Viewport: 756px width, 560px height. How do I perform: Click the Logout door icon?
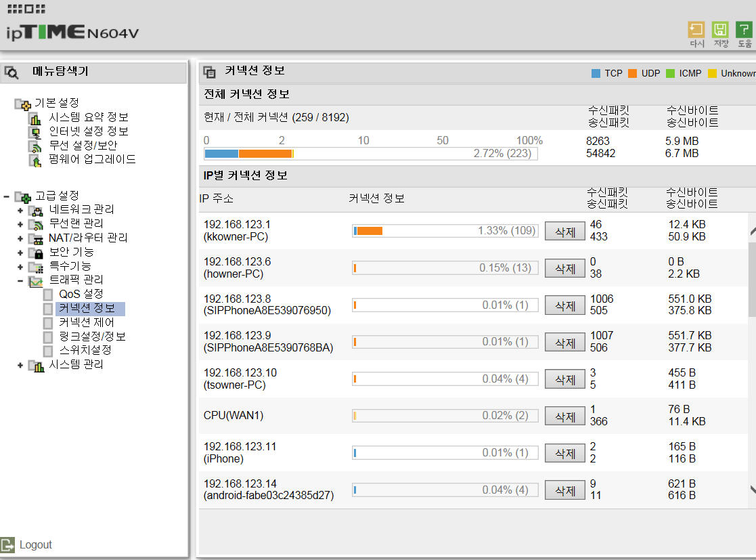[x=7, y=544]
